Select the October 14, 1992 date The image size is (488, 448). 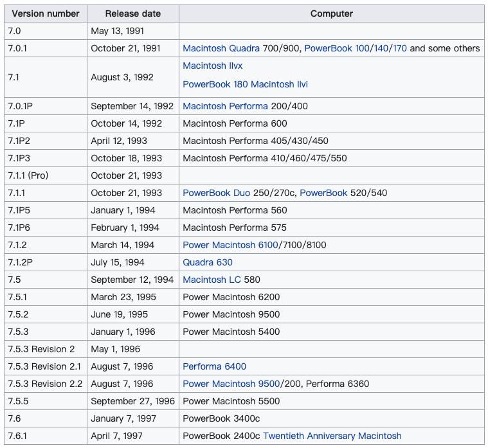(x=133, y=123)
